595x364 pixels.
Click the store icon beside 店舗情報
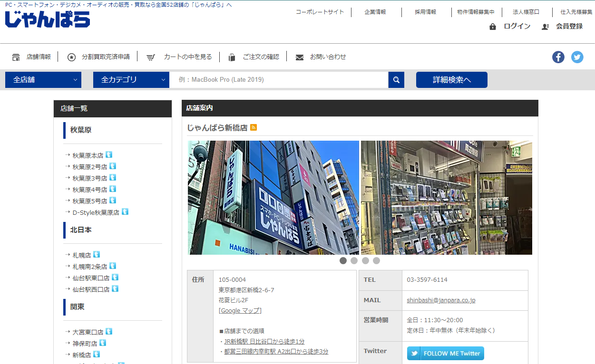[x=16, y=57]
